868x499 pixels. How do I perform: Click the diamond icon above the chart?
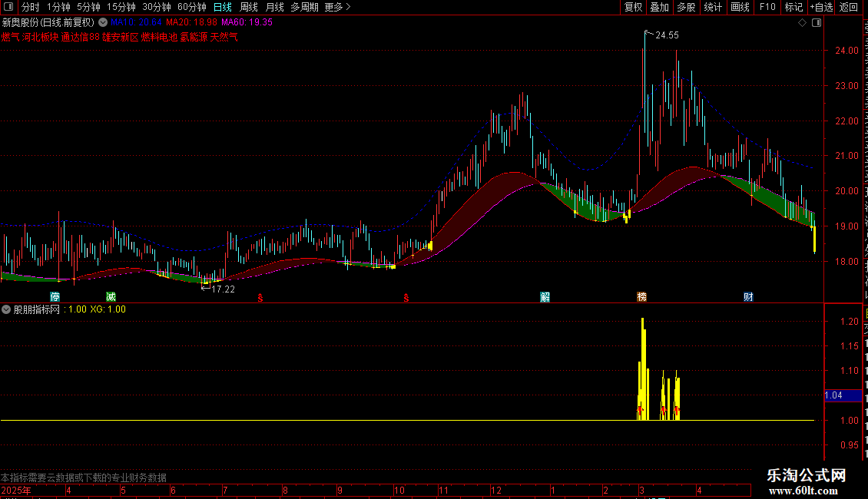coord(802,23)
